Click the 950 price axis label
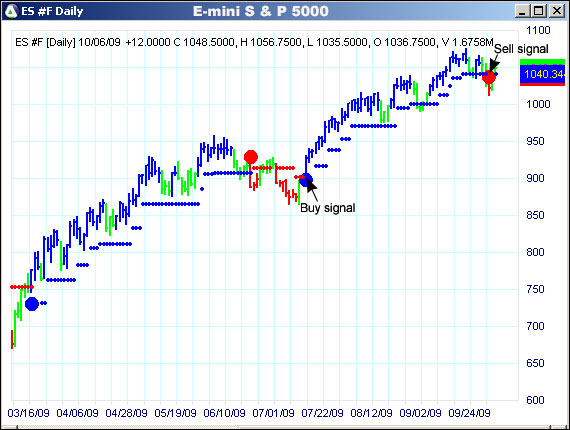 pos(535,141)
